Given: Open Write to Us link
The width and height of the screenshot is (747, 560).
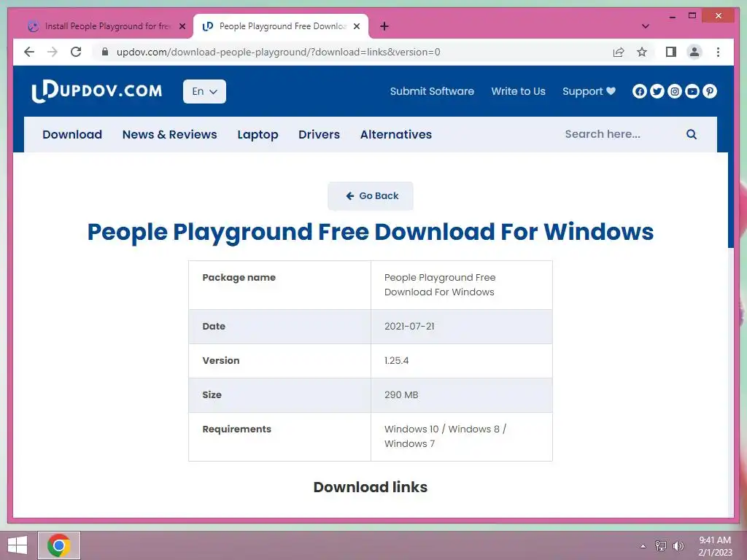Looking at the screenshot, I should [x=518, y=91].
